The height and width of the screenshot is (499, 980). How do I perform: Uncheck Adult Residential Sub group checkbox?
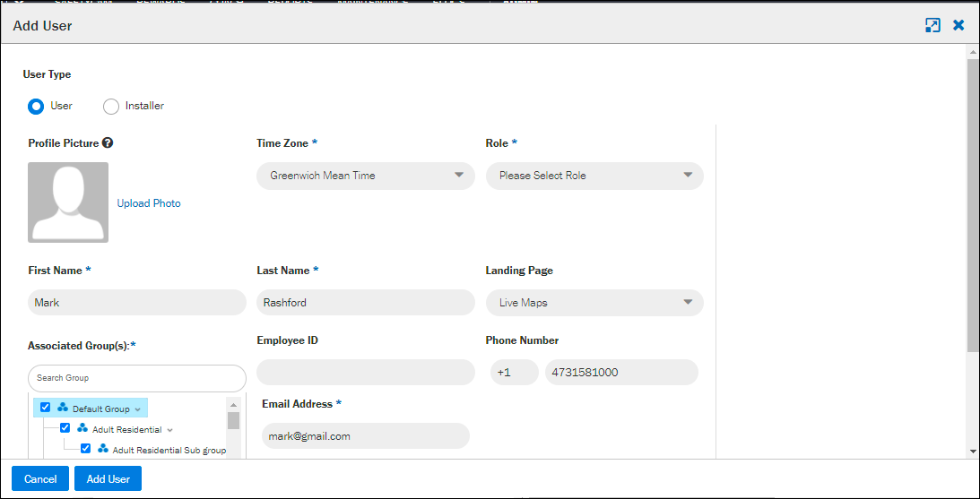(85, 449)
